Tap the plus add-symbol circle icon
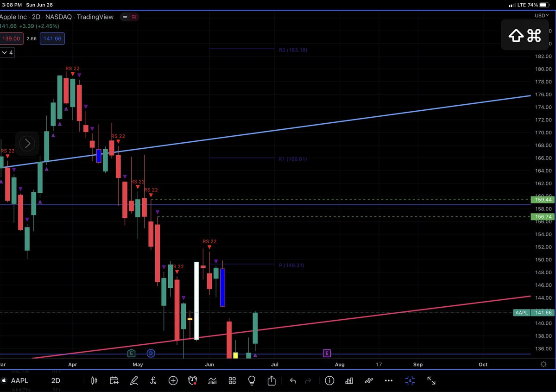The width and height of the screenshot is (556, 392). click(x=173, y=380)
